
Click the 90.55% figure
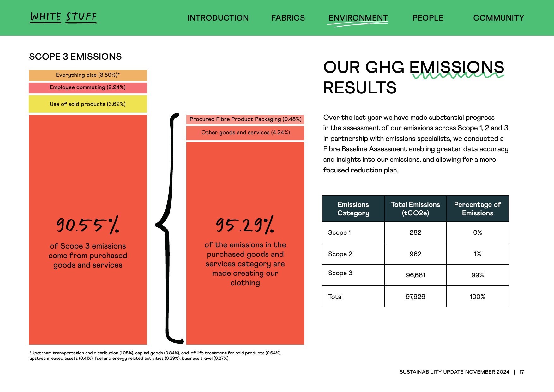tap(88, 225)
